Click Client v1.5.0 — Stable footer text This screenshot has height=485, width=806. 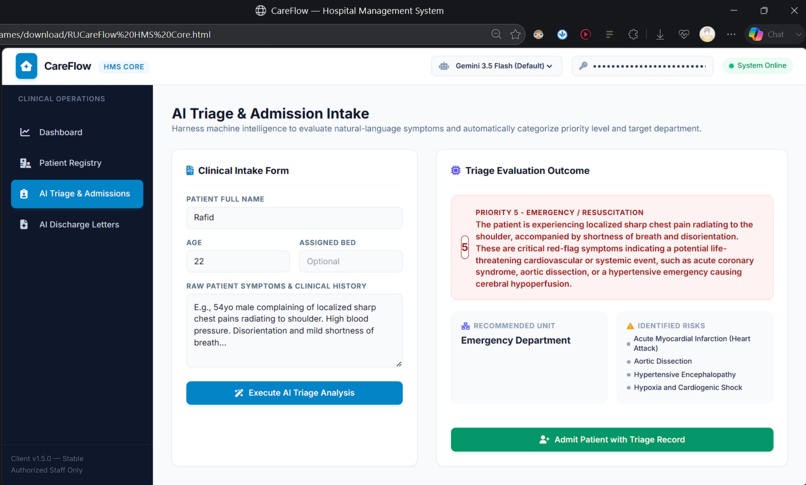[x=47, y=458]
